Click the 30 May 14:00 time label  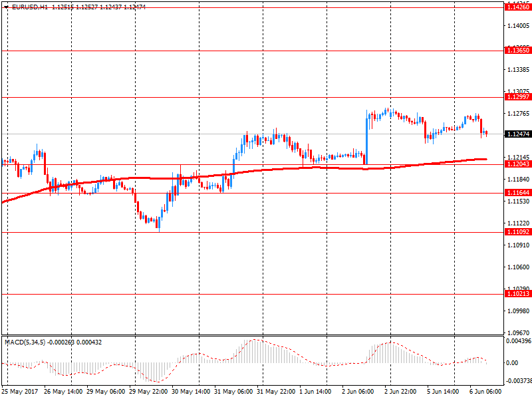click(x=191, y=392)
